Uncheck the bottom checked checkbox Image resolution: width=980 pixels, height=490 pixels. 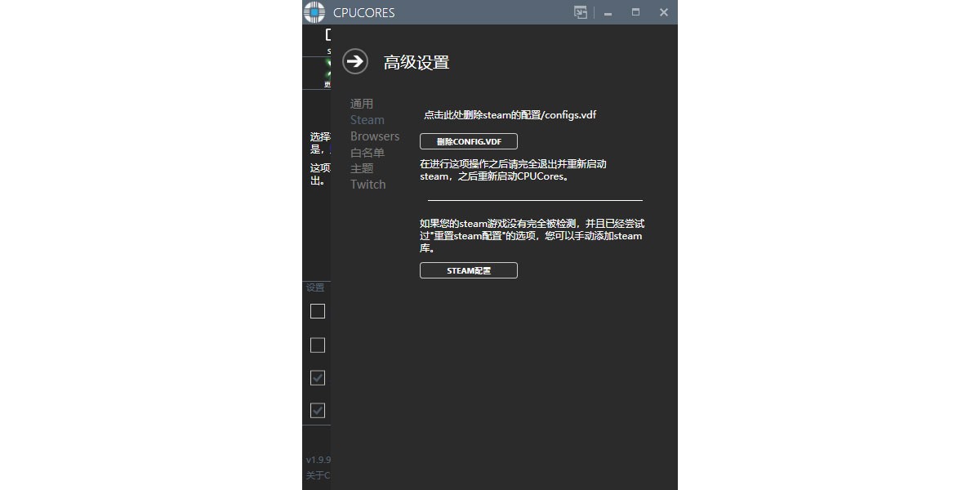click(317, 410)
